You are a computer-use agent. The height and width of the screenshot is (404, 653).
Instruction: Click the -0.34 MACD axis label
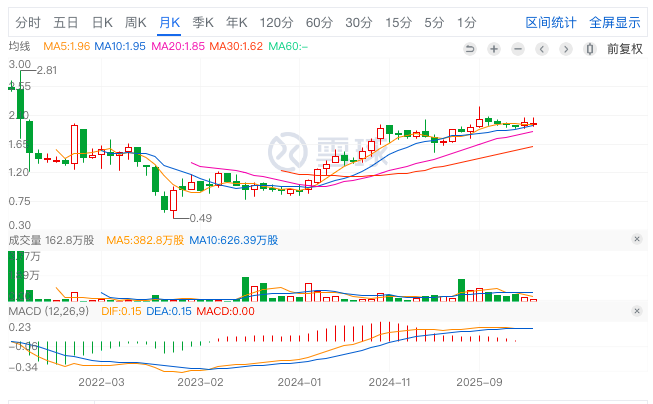(x=23, y=367)
